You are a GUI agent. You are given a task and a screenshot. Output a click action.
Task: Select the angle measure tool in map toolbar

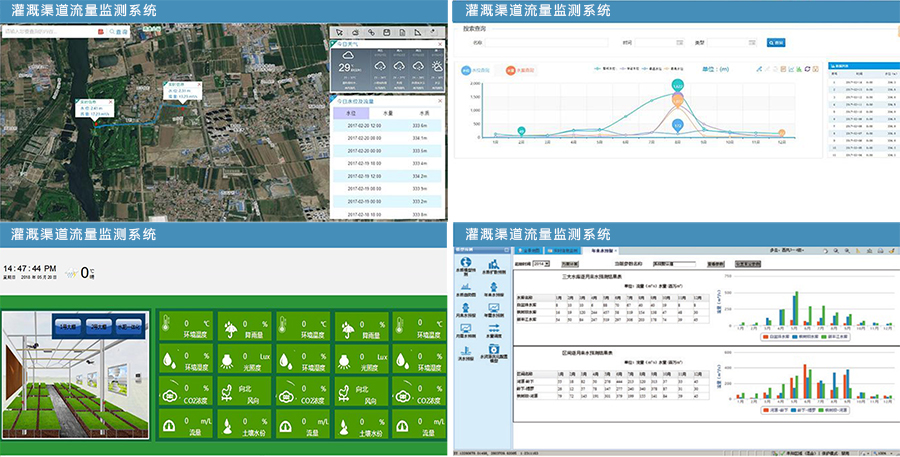(x=418, y=33)
